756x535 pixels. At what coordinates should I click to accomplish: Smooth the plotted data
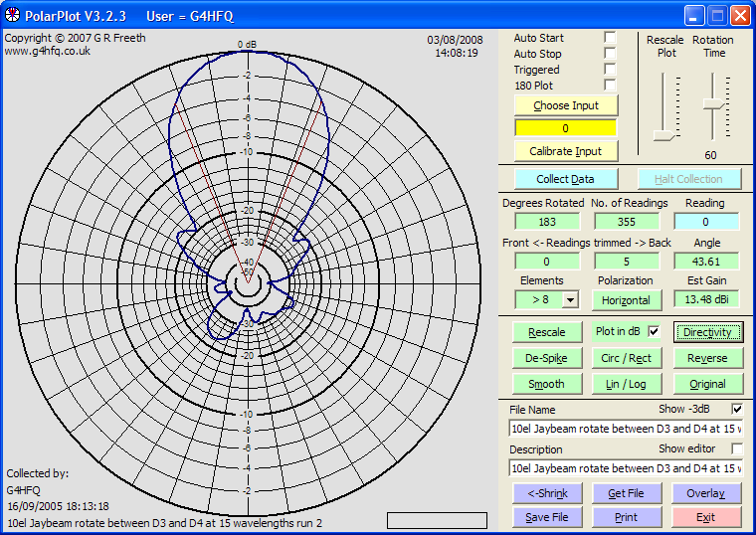pos(547,384)
